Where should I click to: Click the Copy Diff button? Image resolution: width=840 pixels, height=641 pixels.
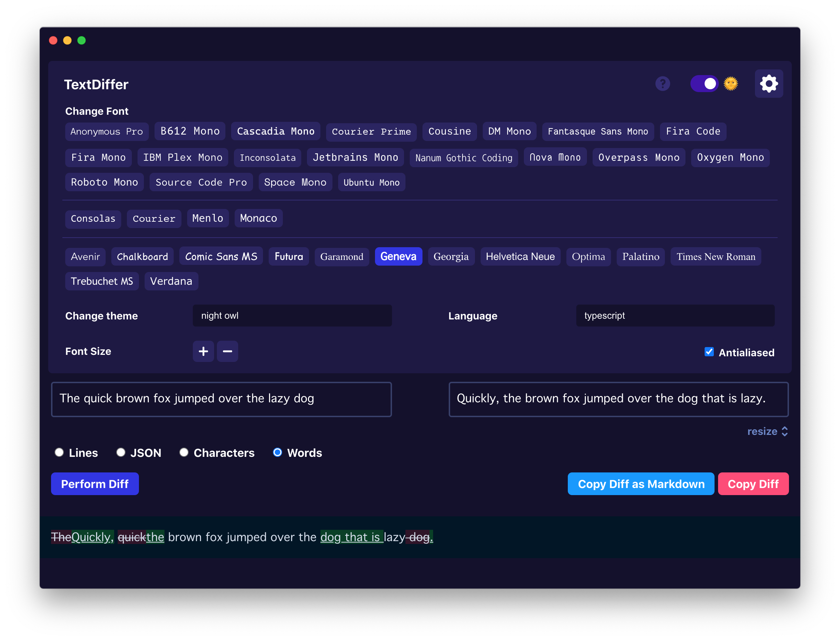click(x=753, y=483)
